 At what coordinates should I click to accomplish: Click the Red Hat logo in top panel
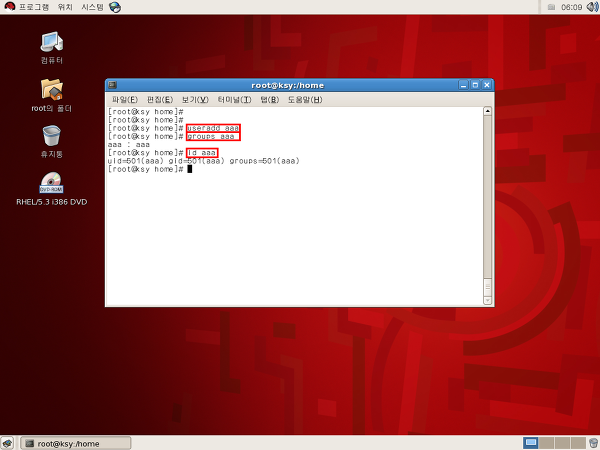tap(9, 7)
